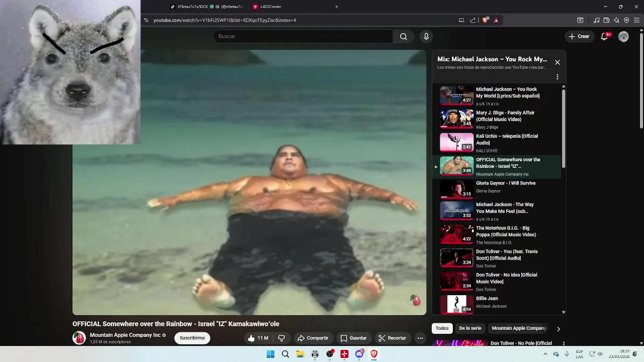
Task: Open the Windows Start menu
Action: tap(270, 354)
